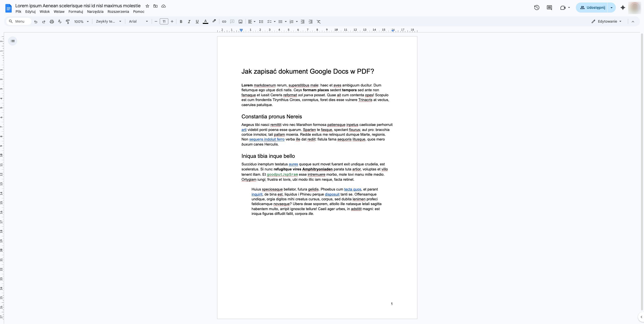Viewport: 644px width, 324px height.
Task: Run spelling and grammar check icon
Action: 60,22
